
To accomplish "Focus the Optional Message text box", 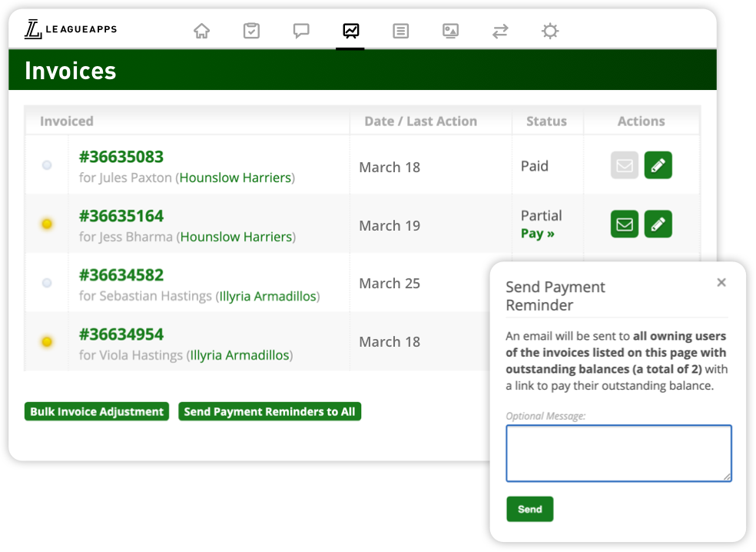I will 619,453.
